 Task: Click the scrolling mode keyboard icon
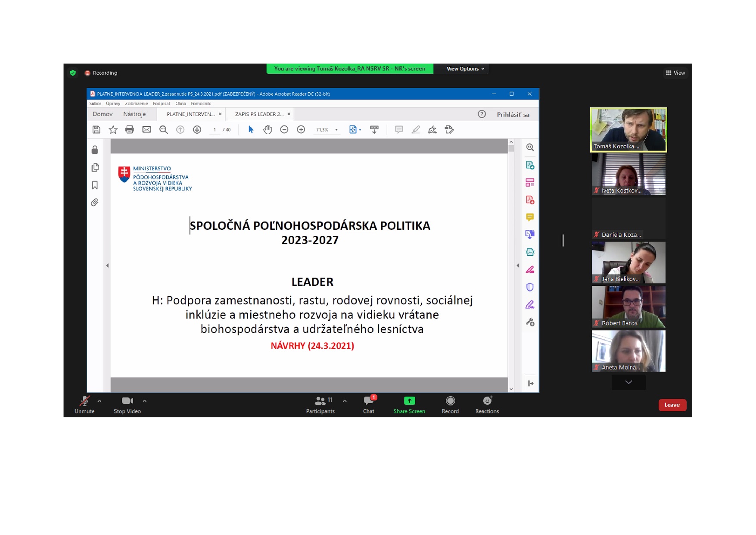pyautogui.click(x=374, y=130)
